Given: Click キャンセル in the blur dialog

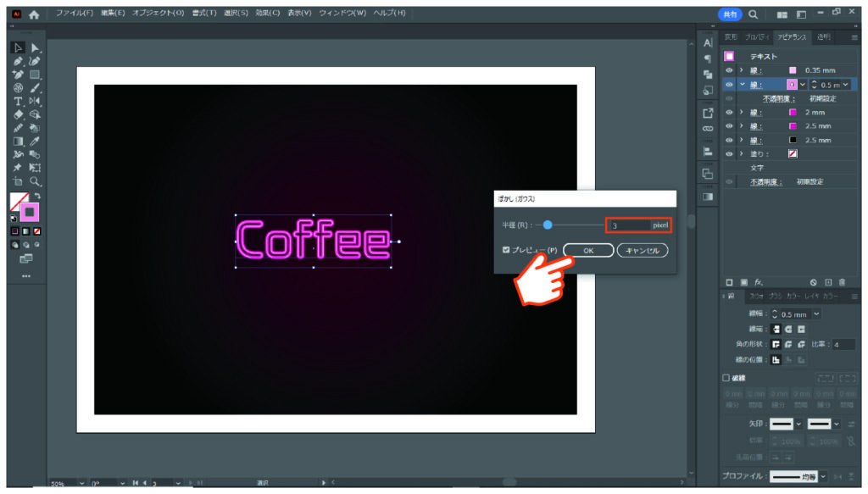Looking at the screenshot, I should (x=643, y=251).
